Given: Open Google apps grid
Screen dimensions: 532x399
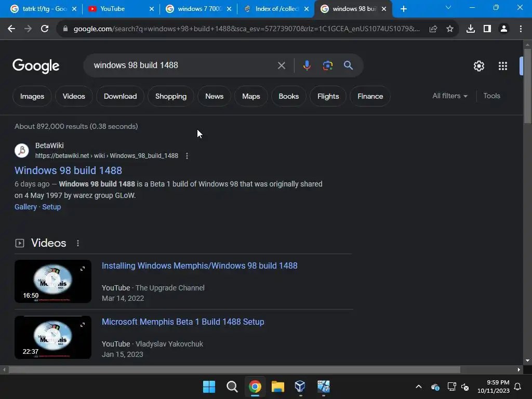Looking at the screenshot, I should pyautogui.click(x=502, y=66).
